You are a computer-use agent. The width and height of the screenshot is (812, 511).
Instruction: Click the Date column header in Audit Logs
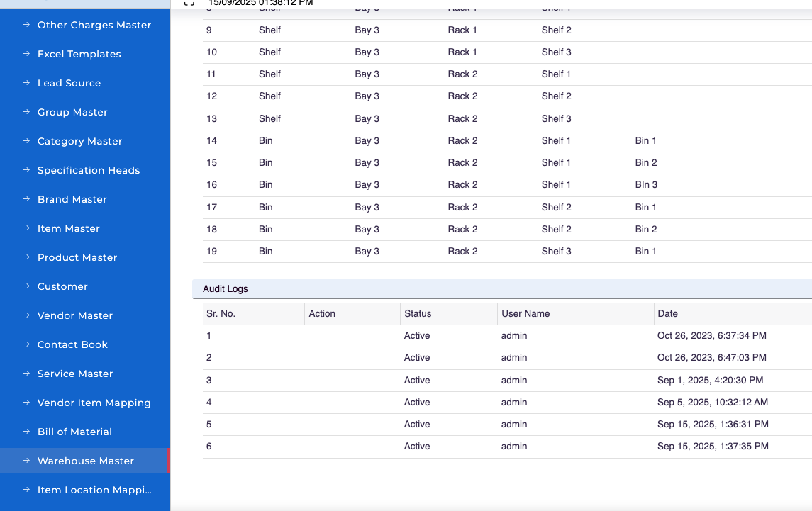point(667,313)
